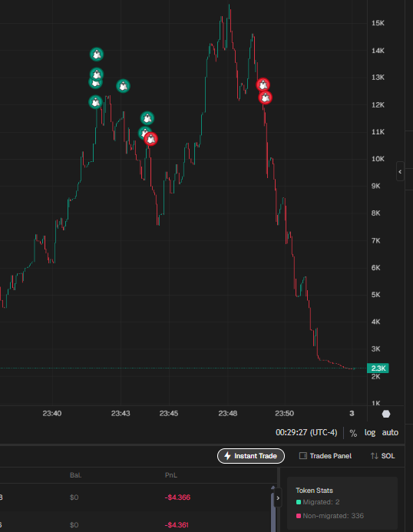Click green buy marker above 23:43
This screenshot has height=532, width=413.
pyautogui.click(x=123, y=86)
